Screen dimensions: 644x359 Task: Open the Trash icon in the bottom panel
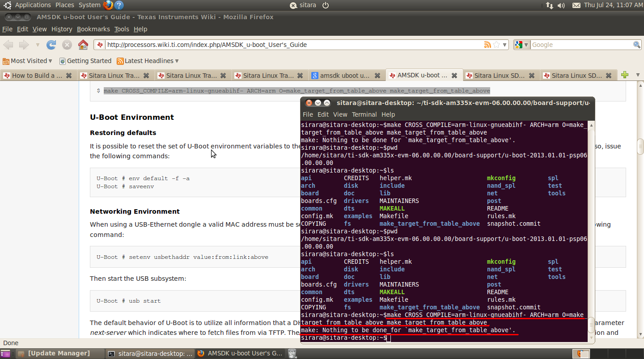[x=292, y=354]
